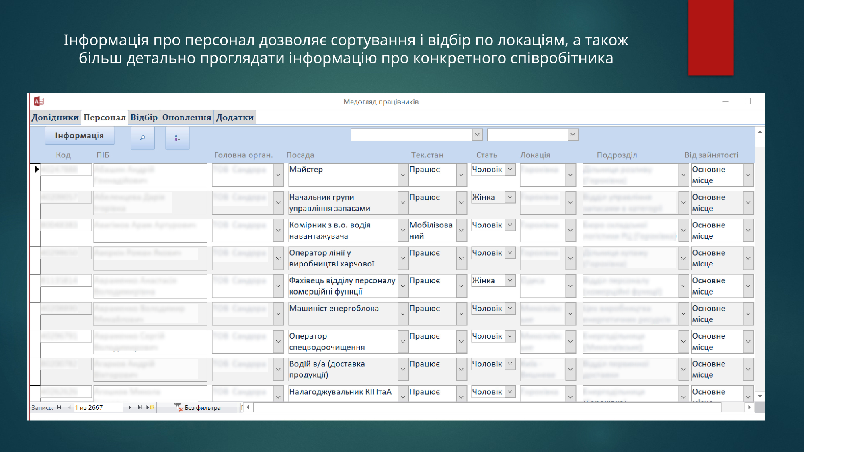Open Стать dropdown in Налагоджувальник КІПтаА row

pos(510,392)
